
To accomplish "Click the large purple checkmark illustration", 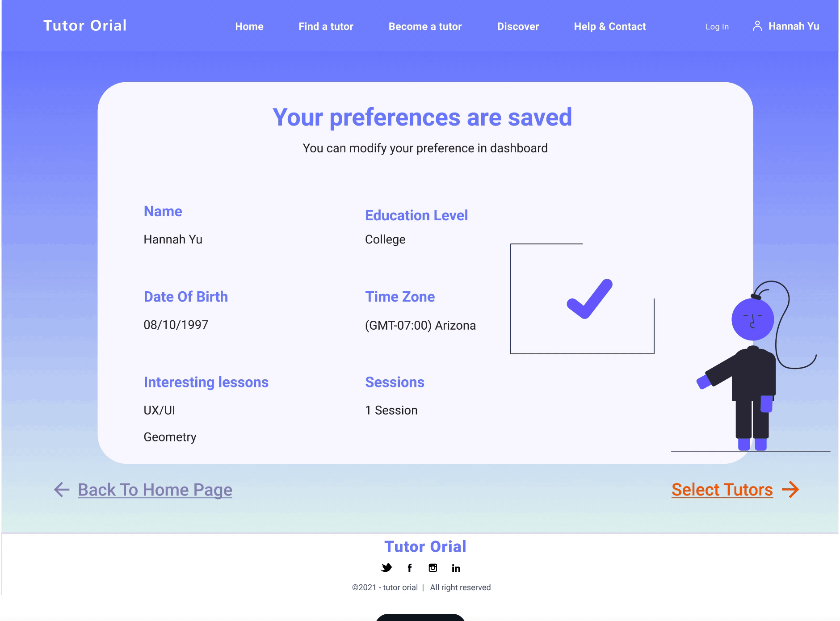I will 590,299.
